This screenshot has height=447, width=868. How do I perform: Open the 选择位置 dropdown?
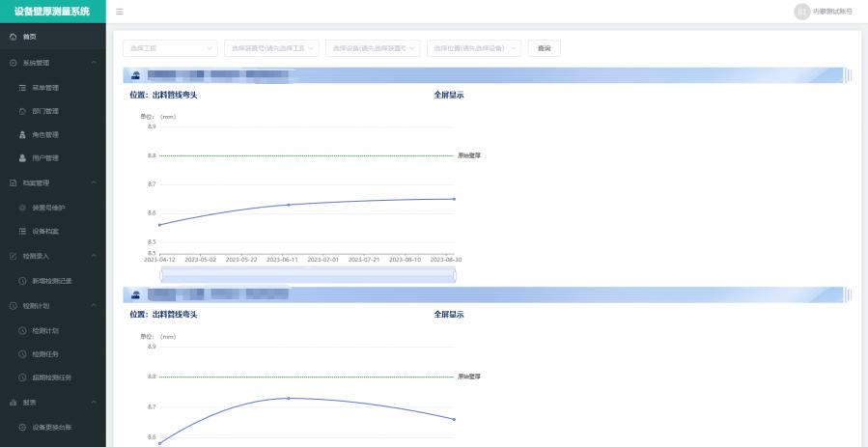(x=474, y=47)
